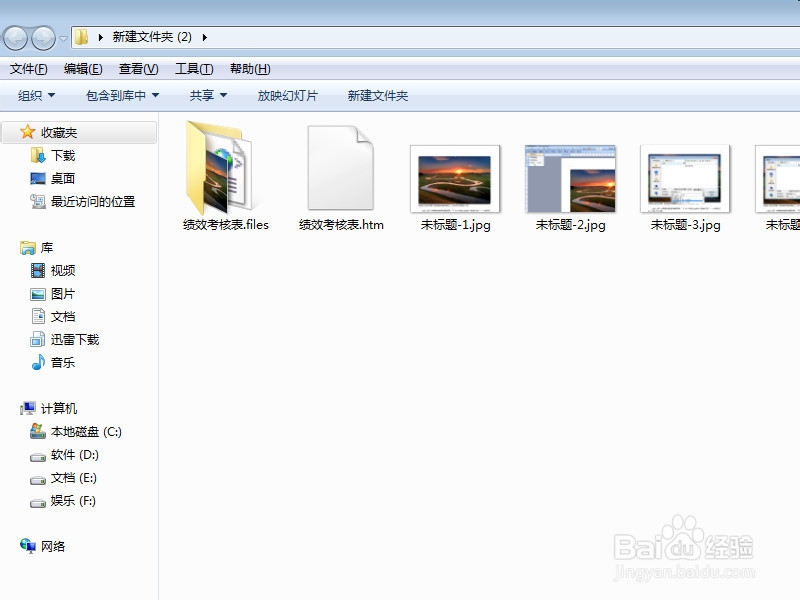Click 放映幻灯片 toolbar button
This screenshot has width=800, height=600.
287,95
